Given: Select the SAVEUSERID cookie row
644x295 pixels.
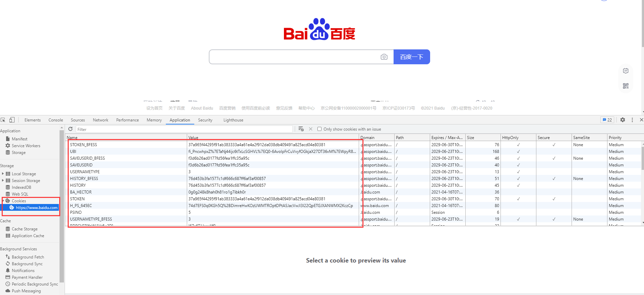Looking at the screenshot, I should point(354,165).
